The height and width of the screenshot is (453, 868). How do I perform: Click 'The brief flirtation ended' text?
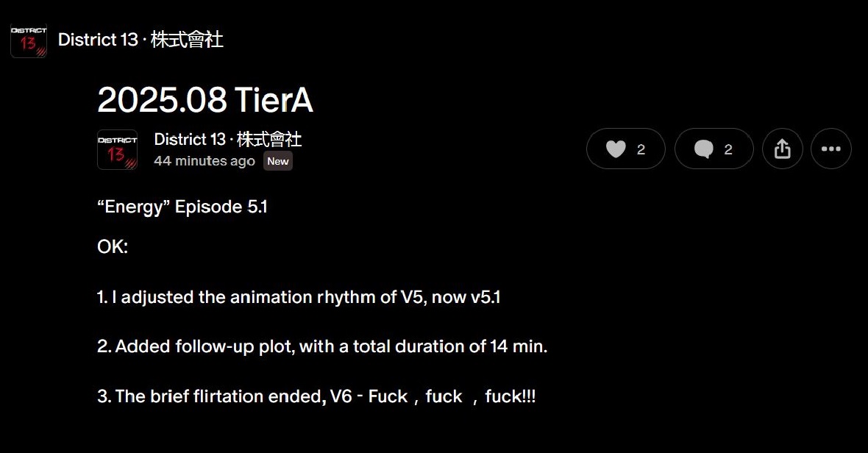point(217,396)
